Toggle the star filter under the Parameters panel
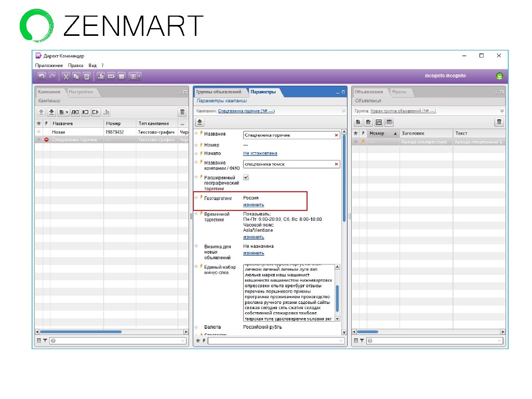 point(198,341)
